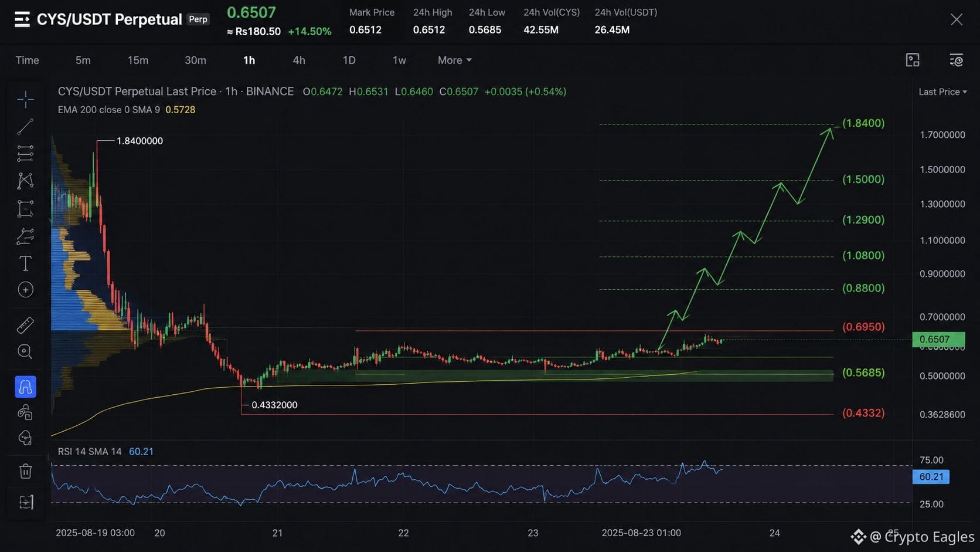
Task: Click the CYS/USDT Perpetual pair title
Action: pos(110,19)
